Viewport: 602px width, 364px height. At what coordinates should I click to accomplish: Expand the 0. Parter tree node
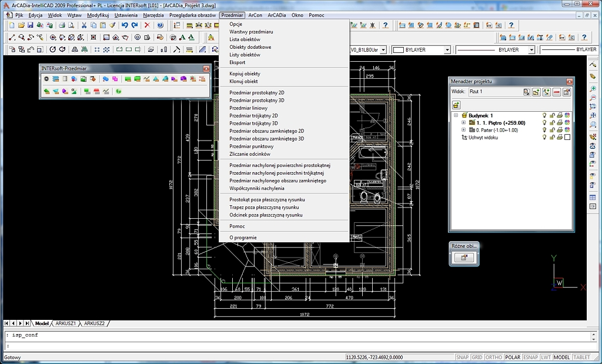tap(463, 130)
